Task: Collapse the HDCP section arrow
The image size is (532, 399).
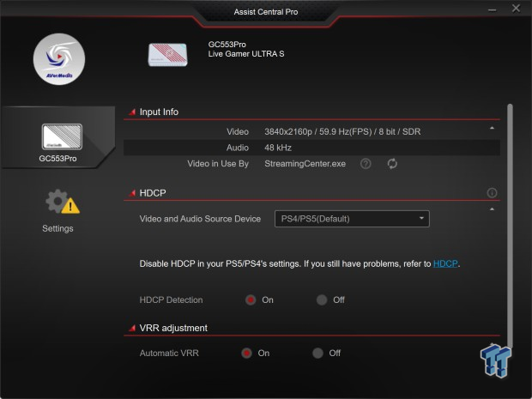Action: point(492,209)
